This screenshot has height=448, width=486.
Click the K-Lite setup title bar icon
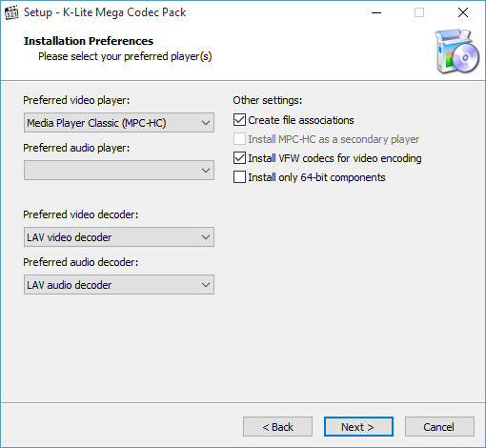click(11, 12)
